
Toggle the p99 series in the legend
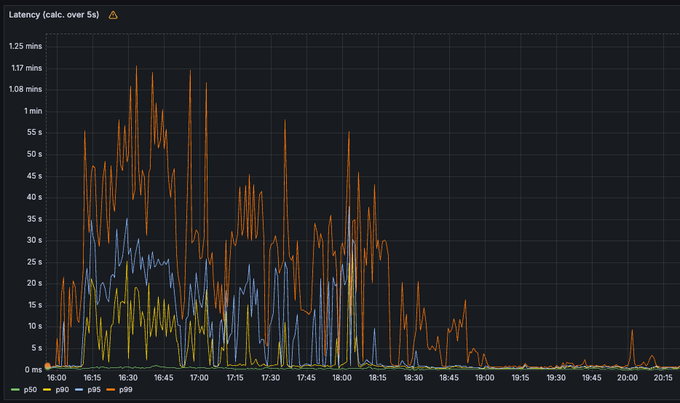126,390
